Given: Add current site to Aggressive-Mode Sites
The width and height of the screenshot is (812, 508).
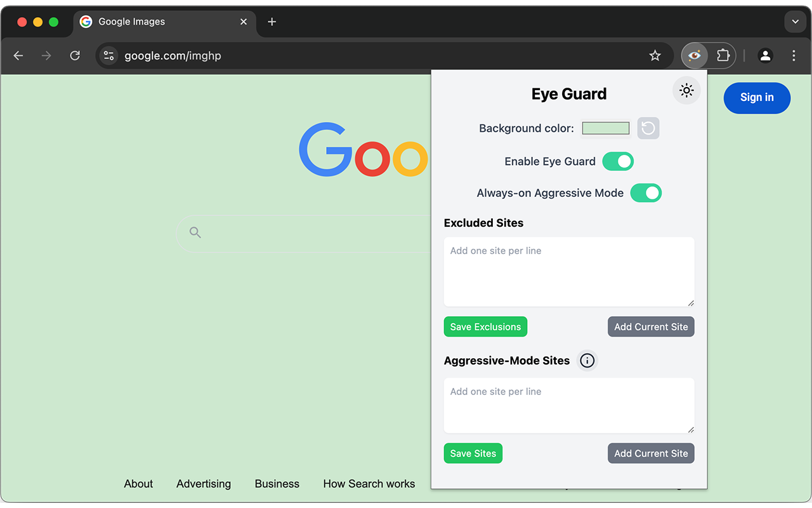Looking at the screenshot, I should [x=651, y=453].
